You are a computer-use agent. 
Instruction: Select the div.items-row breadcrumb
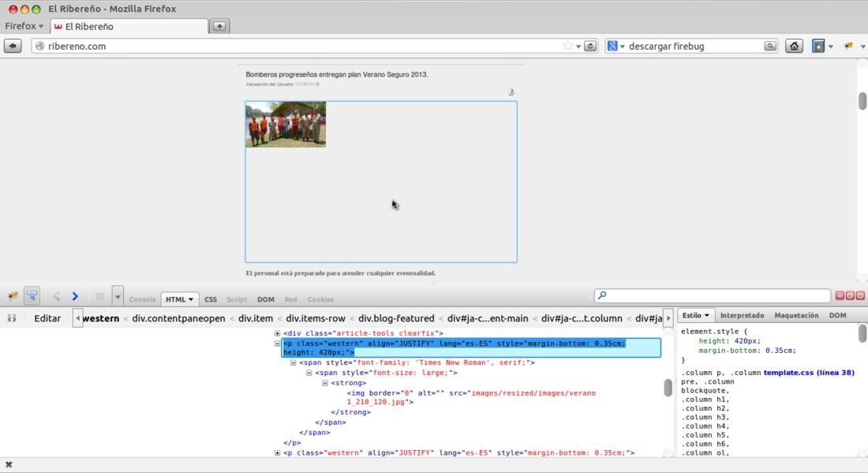pyautogui.click(x=316, y=318)
